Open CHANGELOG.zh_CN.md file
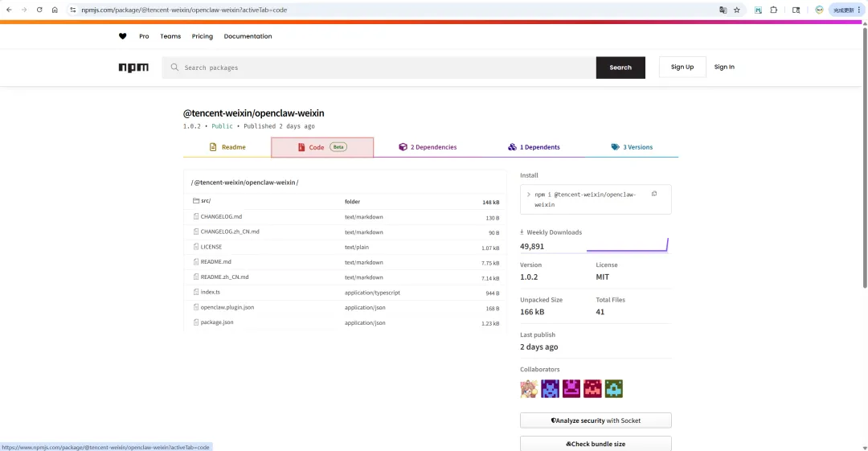 pos(230,232)
